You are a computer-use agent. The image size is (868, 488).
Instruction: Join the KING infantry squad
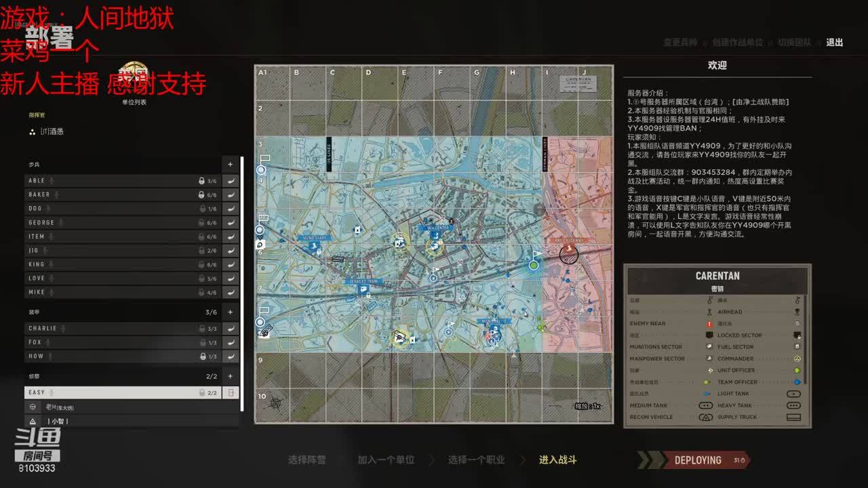[x=231, y=264]
